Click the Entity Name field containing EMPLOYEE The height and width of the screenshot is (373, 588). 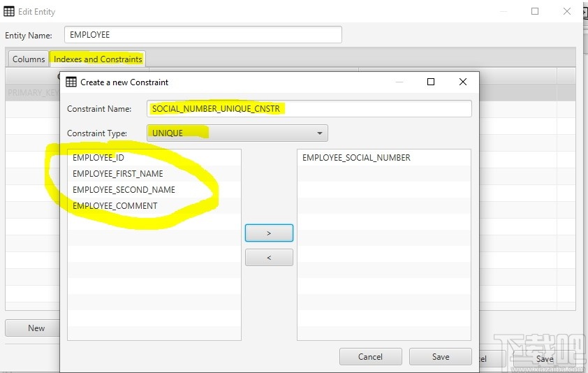[203, 34]
